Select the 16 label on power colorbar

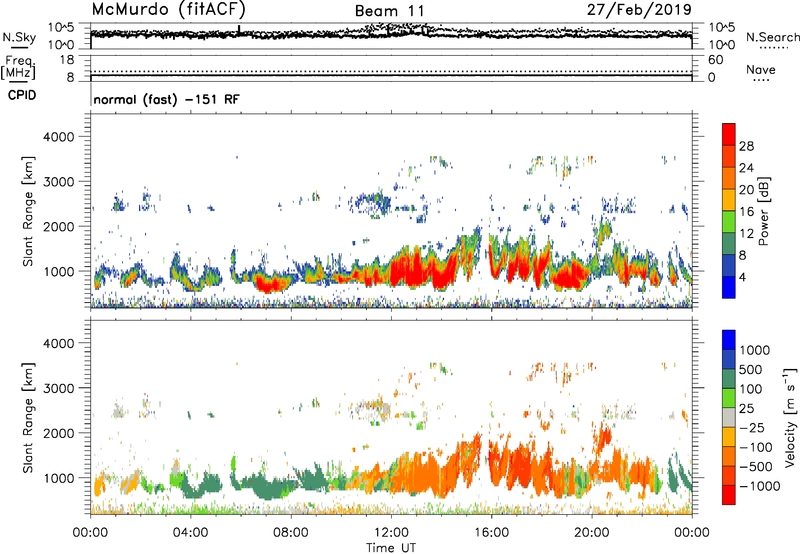(746, 212)
